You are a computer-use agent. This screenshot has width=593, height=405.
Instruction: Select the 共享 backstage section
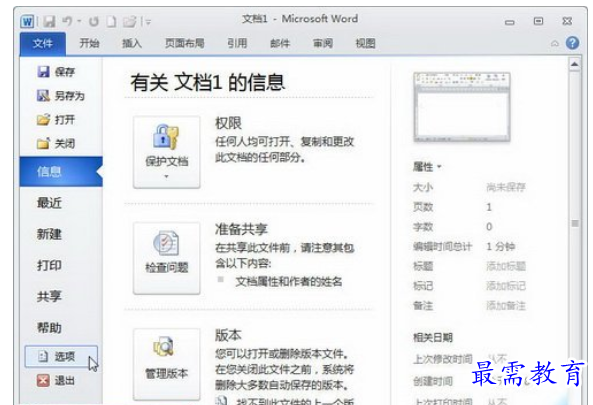tap(49, 296)
